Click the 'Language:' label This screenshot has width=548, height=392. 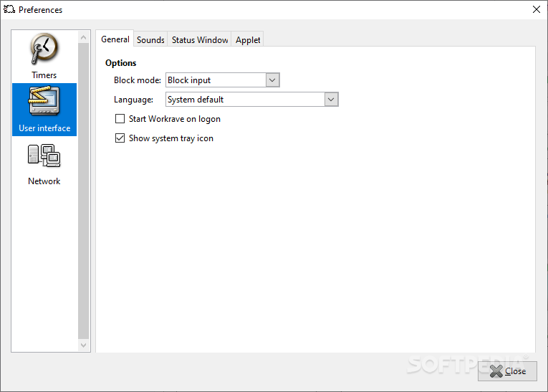point(133,100)
